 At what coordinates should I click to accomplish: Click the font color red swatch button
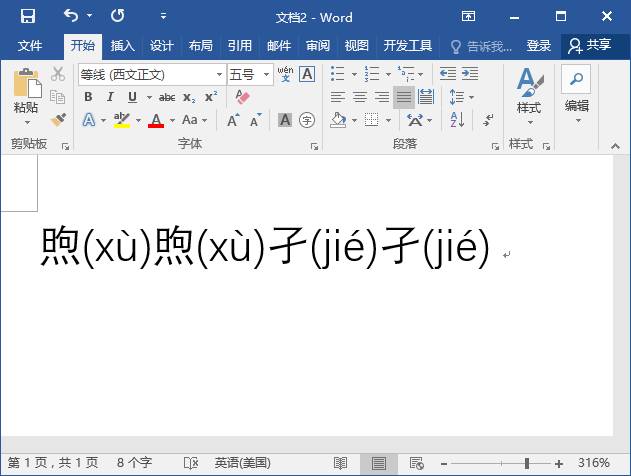coord(156,120)
